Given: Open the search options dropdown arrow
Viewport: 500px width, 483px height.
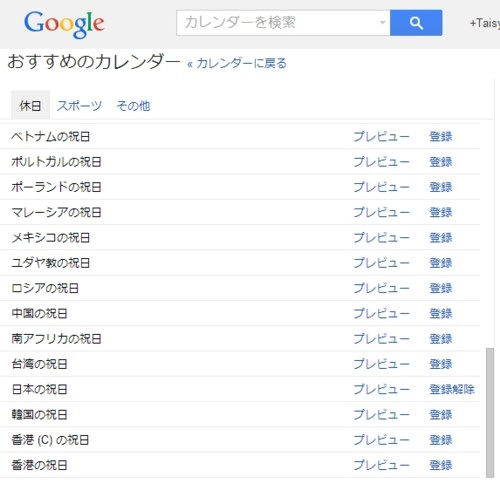Looking at the screenshot, I should point(382,23).
